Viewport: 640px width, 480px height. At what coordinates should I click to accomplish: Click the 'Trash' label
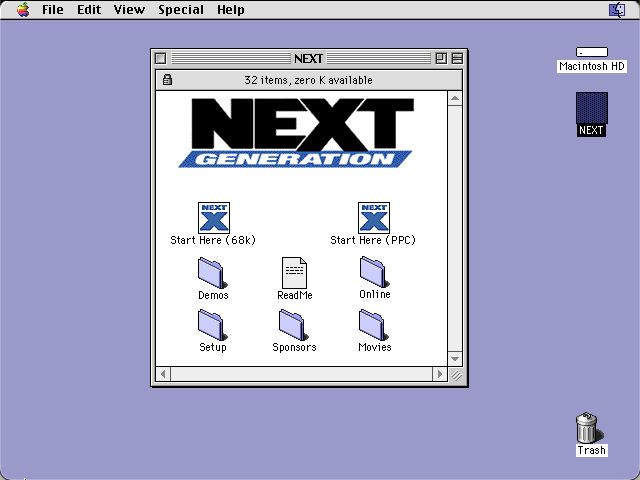click(x=591, y=450)
